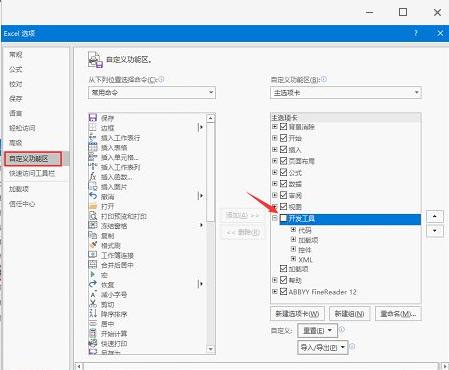Viewport: 449px width, 370px height.
Task: Uncheck the 审阅 (Review) tab checkbox
Action: [x=283, y=195]
